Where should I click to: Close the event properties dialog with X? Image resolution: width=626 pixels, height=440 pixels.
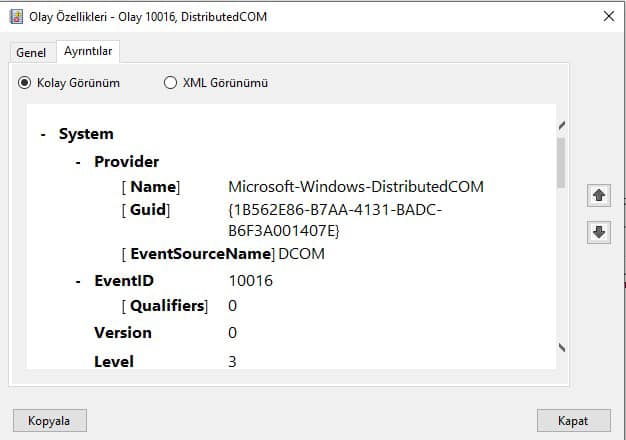(x=609, y=16)
